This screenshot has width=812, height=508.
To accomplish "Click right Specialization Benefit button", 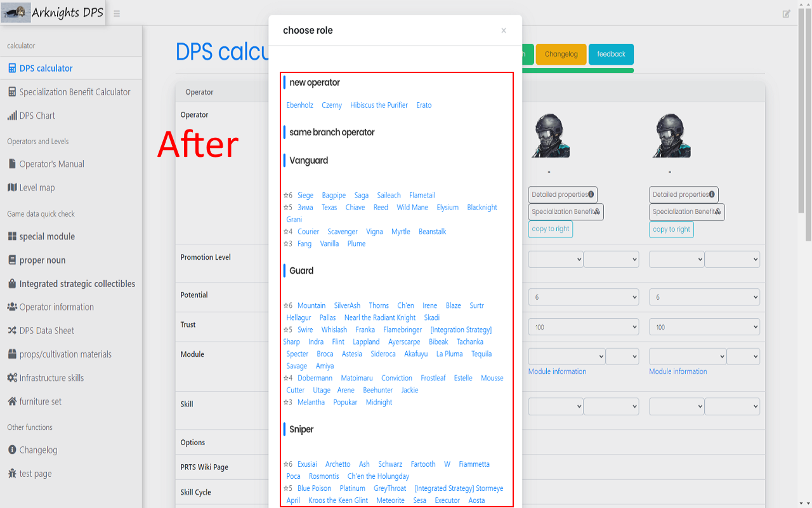I will tap(687, 212).
